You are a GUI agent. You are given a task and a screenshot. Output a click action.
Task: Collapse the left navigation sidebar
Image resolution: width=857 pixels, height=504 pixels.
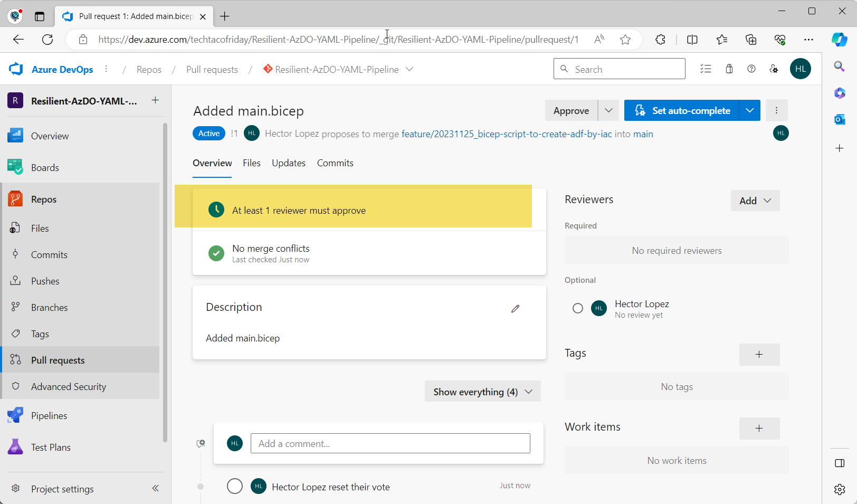[x=155, y=489]
